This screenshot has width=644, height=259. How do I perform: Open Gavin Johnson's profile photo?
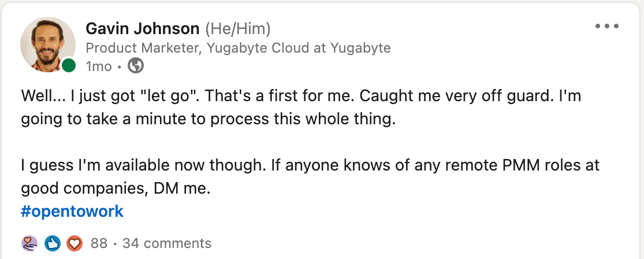coord(47,45)
